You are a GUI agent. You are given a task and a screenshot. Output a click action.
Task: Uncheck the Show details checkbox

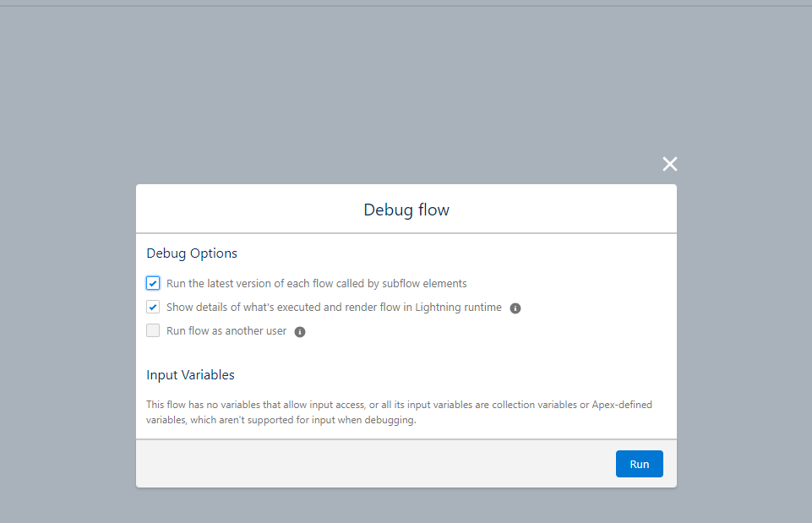point(153,308)
